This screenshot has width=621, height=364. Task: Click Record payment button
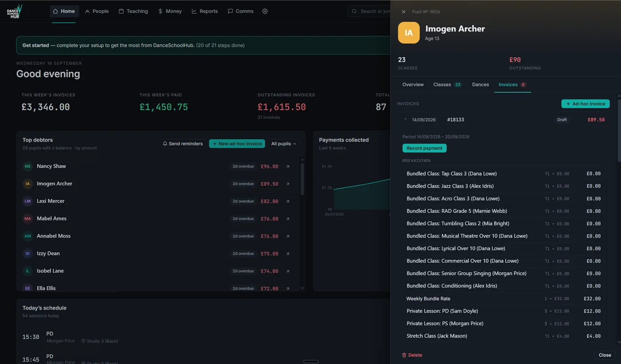click(x=424, y=148)
